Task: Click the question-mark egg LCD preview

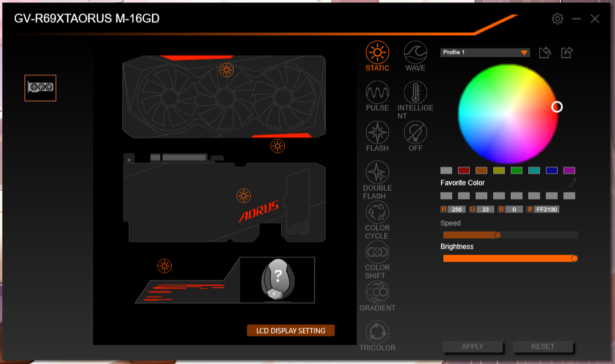Action: coord(278,280)
